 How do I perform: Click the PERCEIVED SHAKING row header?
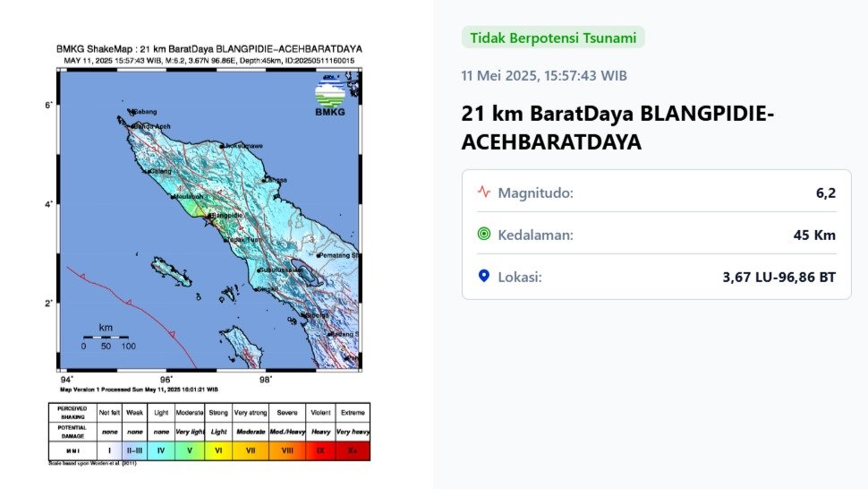click(x=72, y=413)
